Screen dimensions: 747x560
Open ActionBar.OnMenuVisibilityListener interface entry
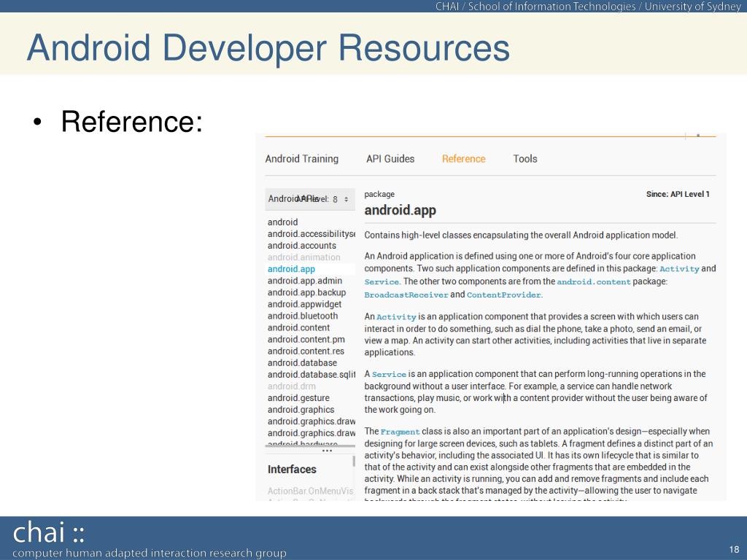coord(311,491)
